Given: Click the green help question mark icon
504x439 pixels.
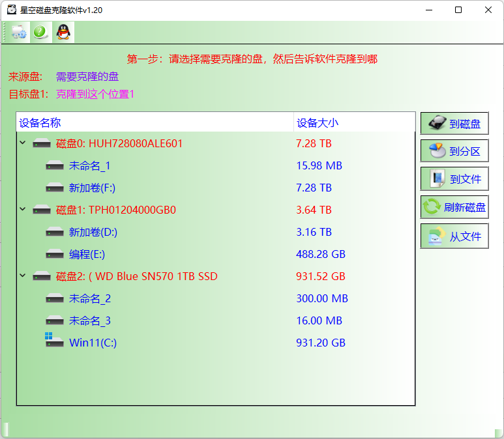Looking at the screenshot, I should tap(40, 32).
